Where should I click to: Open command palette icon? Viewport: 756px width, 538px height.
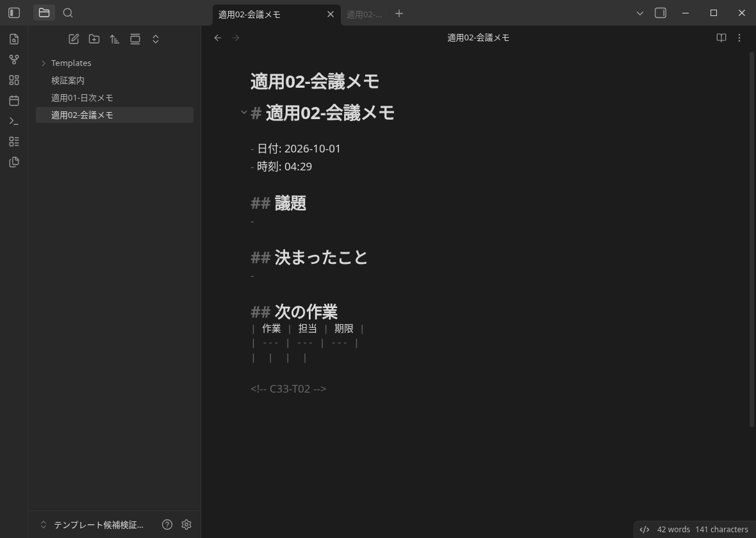pos(14,121)
